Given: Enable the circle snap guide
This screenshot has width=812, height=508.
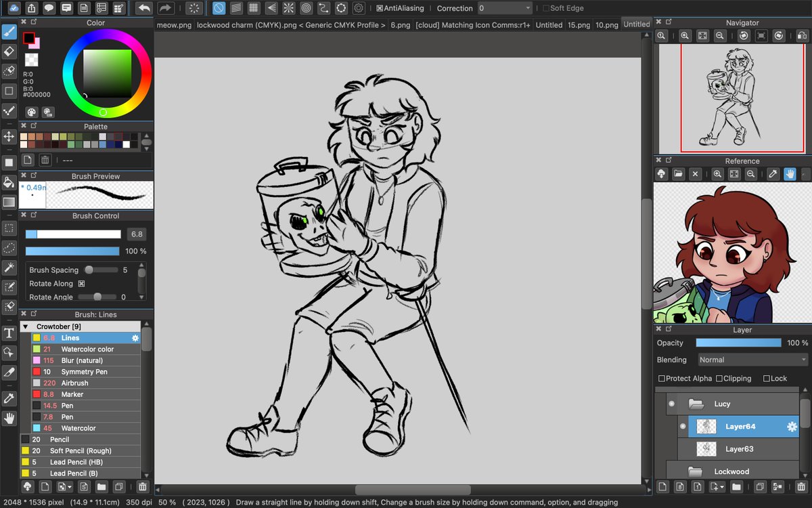Looking at the screenshot, I should tap(307, 8).
